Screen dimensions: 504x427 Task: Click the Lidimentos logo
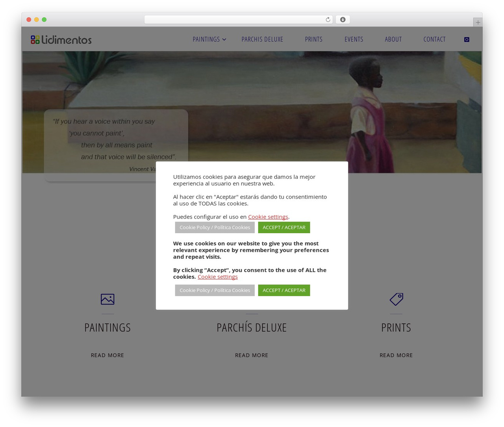61,39
